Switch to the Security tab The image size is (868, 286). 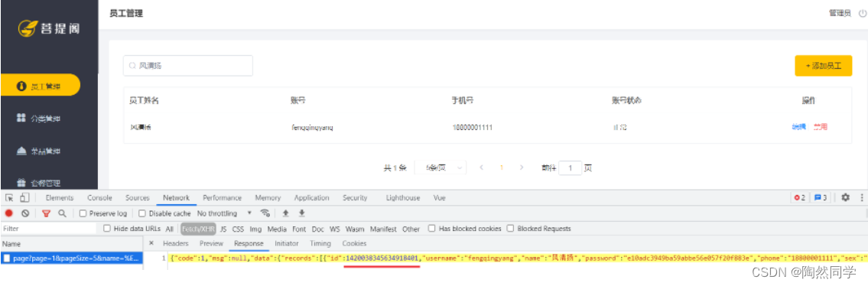[355, 197]
